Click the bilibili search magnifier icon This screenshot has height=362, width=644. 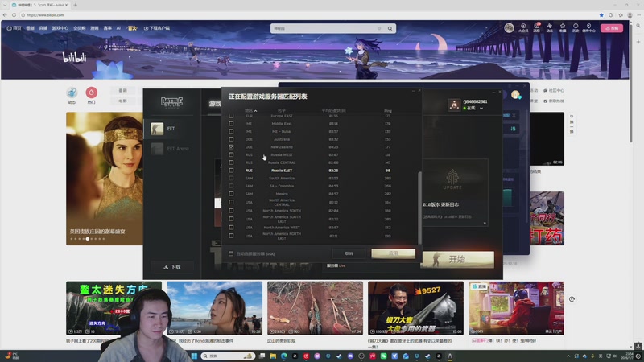pos(390,28)
